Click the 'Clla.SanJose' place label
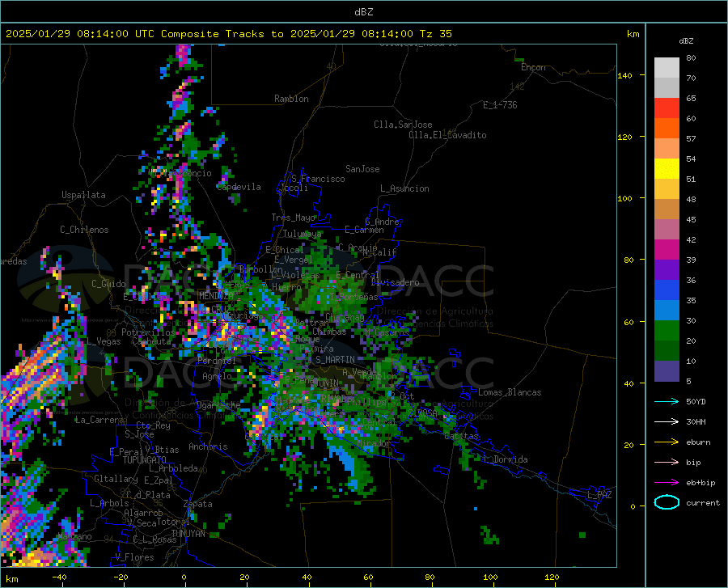The image size is (728, 588). pyautogui.click(x=403, y=125)
